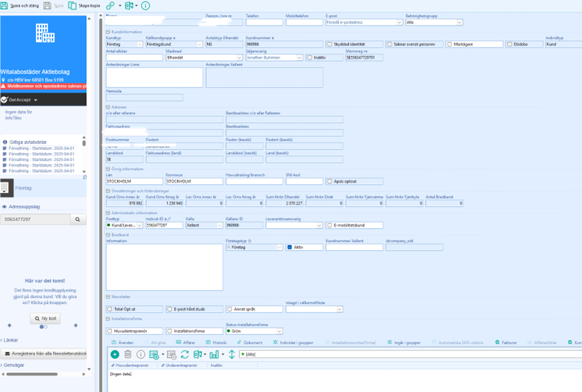Click into the Telefon input field
Screen dimensions: 582x392
click(x=264, y=22)
